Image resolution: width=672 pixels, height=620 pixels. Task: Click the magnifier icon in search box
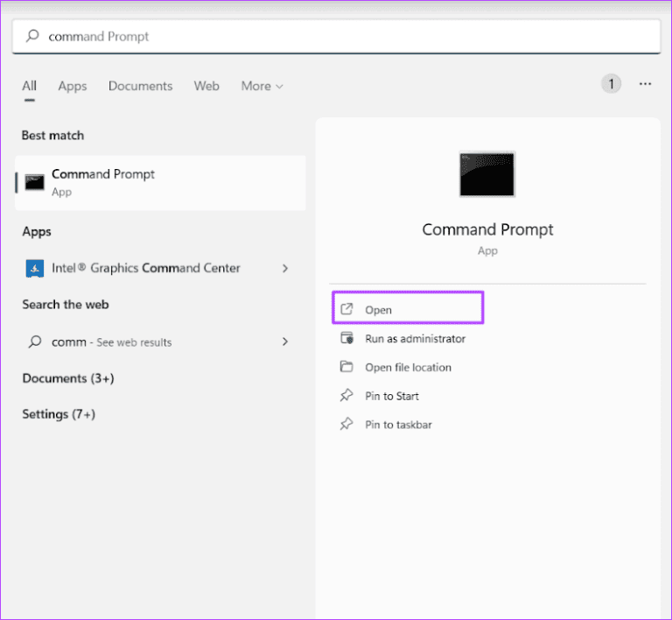click(33, 37)
